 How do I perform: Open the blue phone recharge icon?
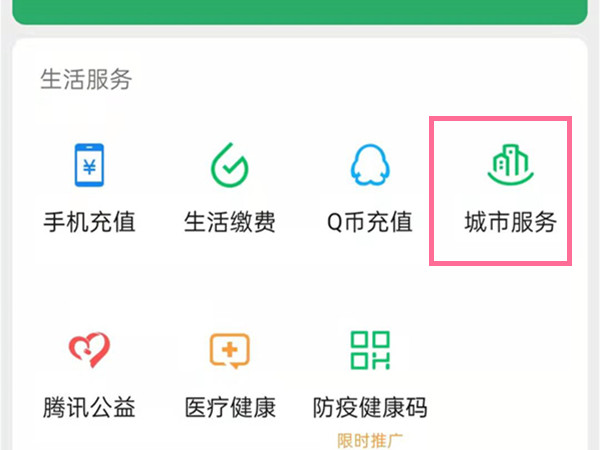(89, 165)
